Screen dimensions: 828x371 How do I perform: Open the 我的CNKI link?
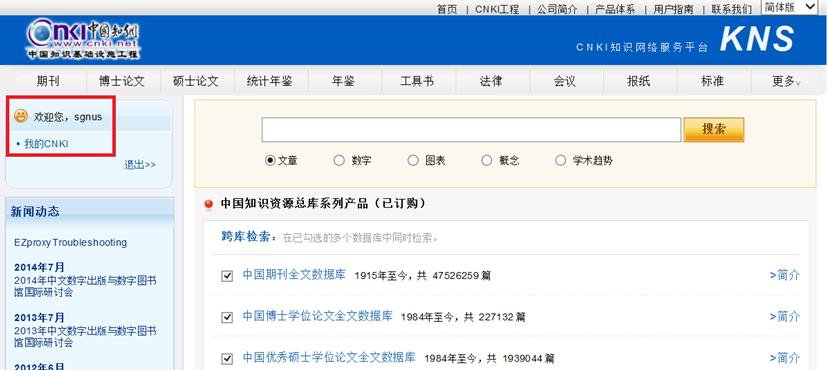click(x=46, y=144)
